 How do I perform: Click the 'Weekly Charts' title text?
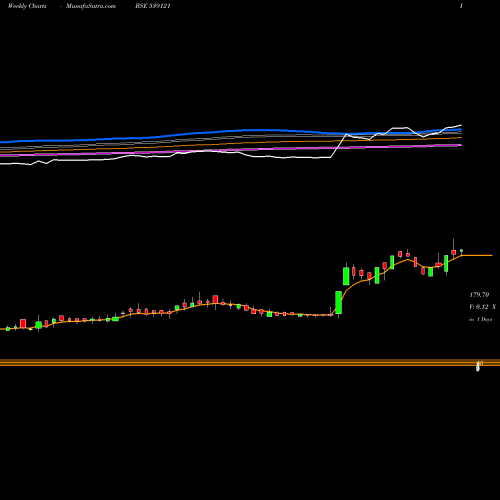27,6
